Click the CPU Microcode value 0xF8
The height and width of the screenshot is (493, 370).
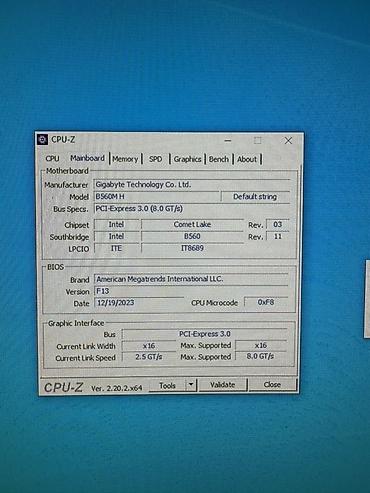point(266,302)
